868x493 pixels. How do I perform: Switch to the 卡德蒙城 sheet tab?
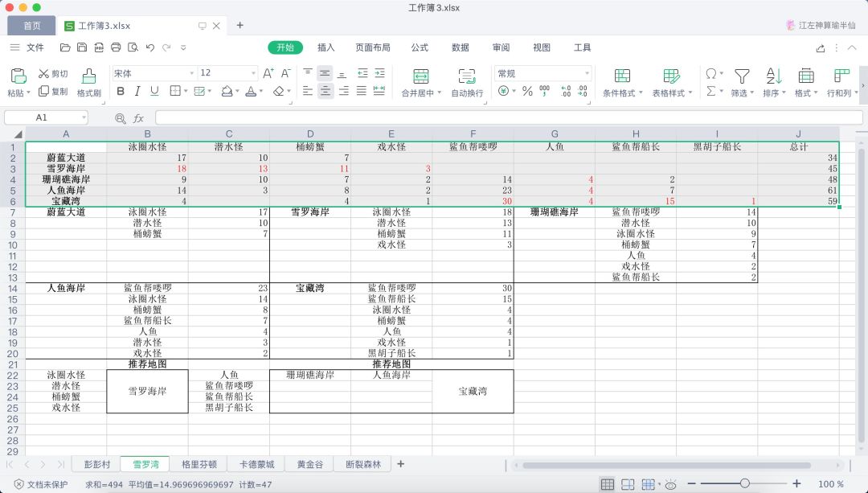tap(257, 464)
